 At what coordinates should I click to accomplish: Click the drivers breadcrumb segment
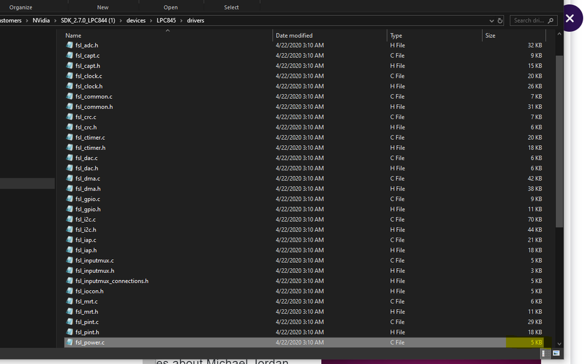(196, 21)
